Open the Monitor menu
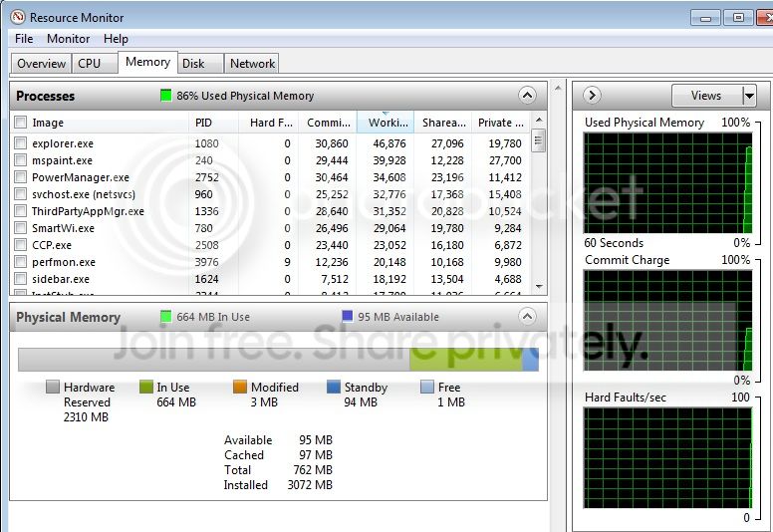The width and height of the screenshot is (773, 532). coord(68,39)
